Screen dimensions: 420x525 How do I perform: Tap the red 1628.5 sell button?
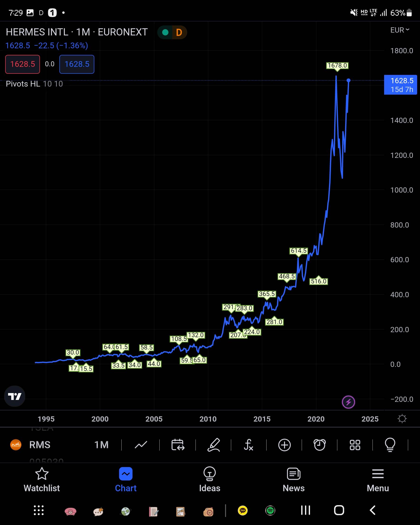(x=23, y=64)
